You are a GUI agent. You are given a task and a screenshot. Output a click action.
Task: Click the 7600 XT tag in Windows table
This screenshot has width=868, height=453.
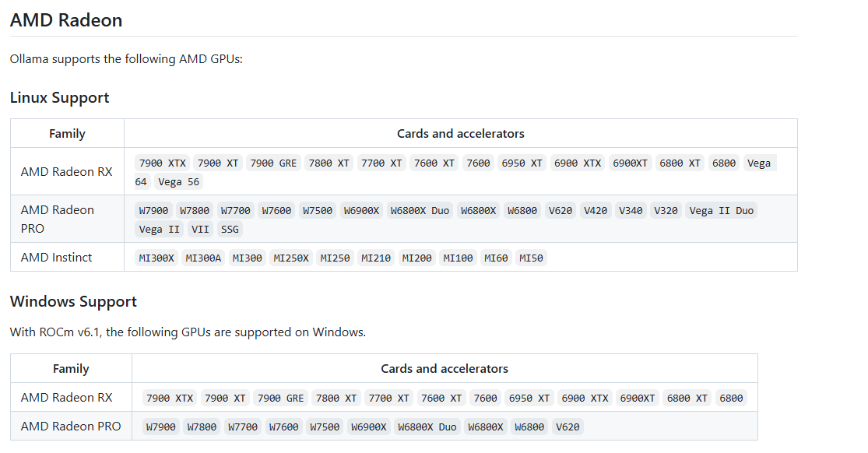coord(441,399)
